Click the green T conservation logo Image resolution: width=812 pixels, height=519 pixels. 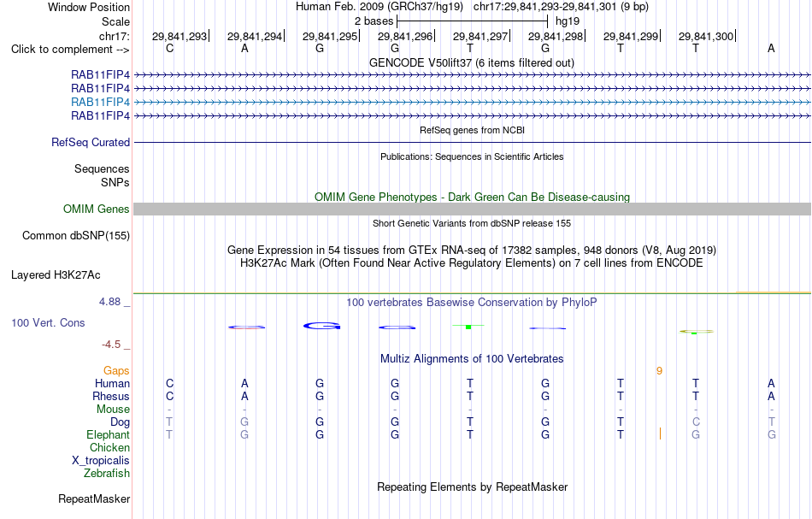468,327
